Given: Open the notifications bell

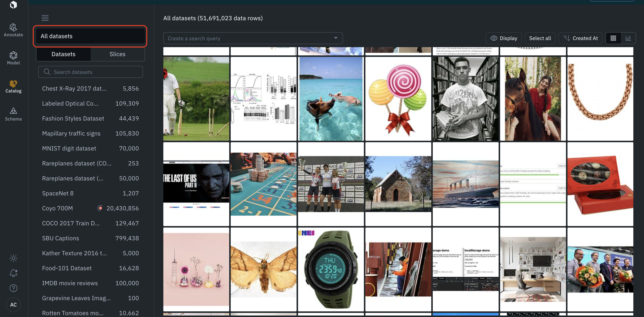Looking at the screenshot, I should tap(13, 273).
